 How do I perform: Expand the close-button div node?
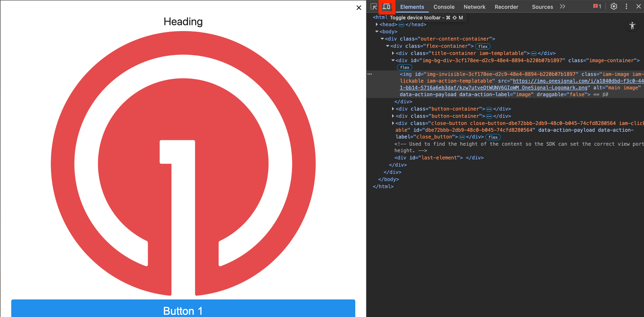point(393,123)
